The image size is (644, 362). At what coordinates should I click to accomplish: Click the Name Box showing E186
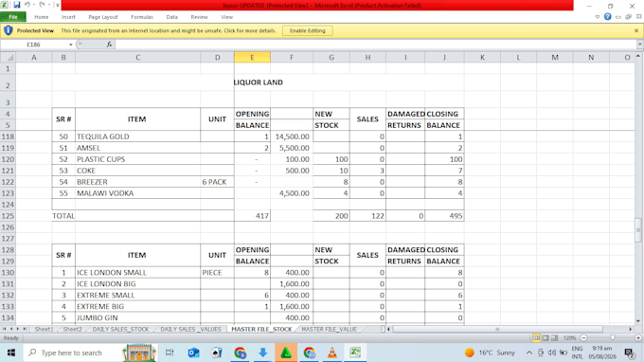34,45
